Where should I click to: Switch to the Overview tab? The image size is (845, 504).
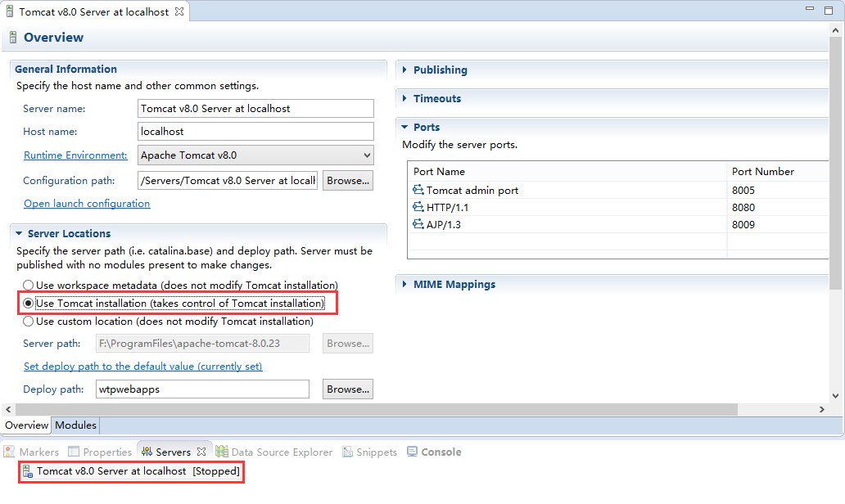26,425
